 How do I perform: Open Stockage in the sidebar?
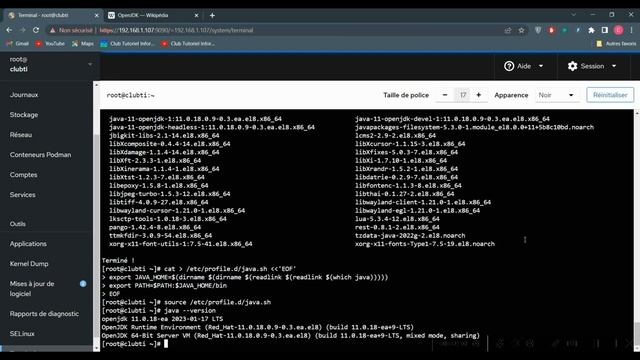(x=24, y=115)
